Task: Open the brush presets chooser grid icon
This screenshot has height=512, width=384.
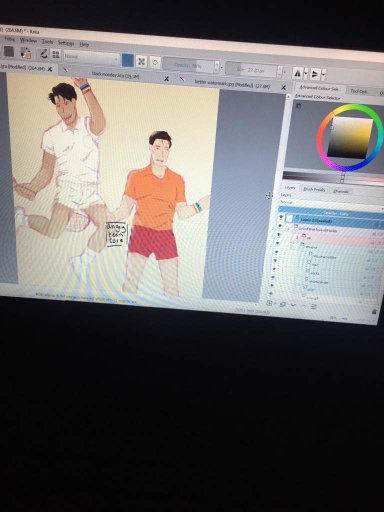Action: (x=56, y=54)
